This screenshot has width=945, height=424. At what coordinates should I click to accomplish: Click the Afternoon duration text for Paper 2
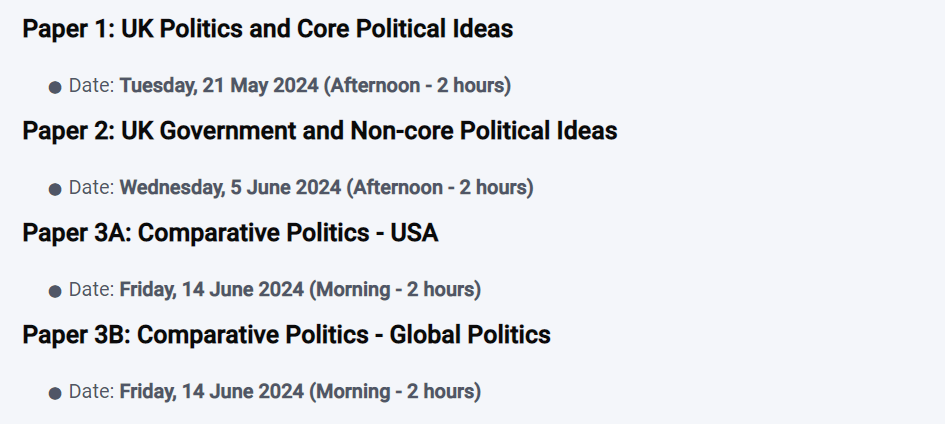coord(440,187)
